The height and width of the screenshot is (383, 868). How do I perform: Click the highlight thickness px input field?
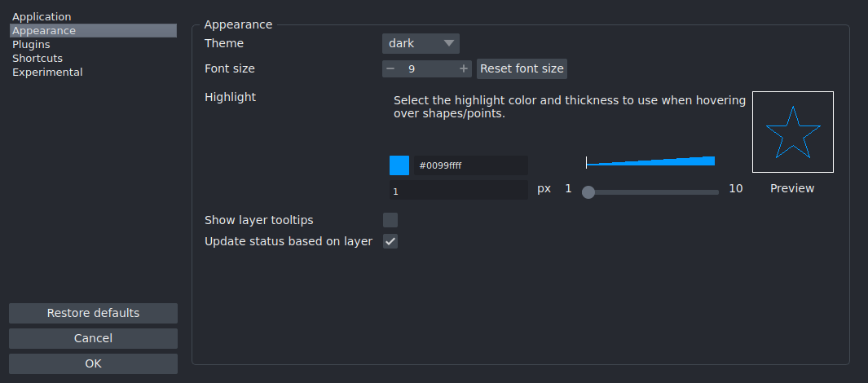pyautogui.click(x=458, y=191)
